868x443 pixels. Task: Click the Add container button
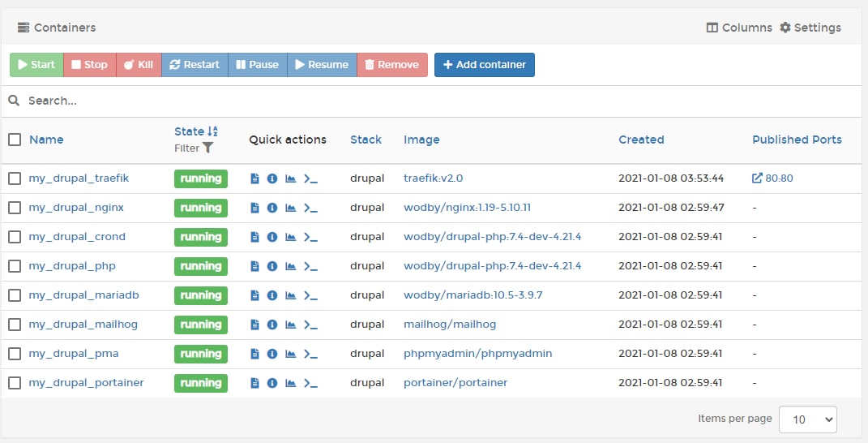(x=485, y=65)
